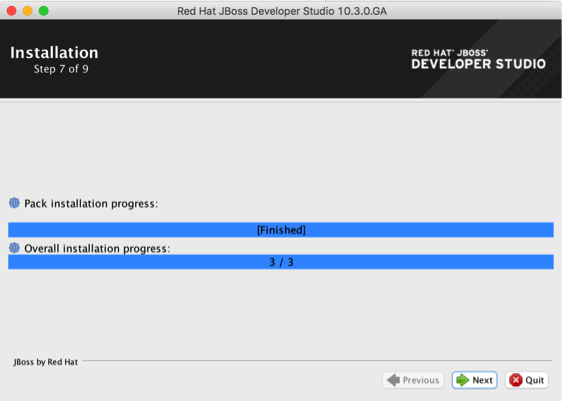Click the window title Red Hat JBoss Developer Studio
Image resolution: width=562 pixels, height=402 pixels.
[x=282, y=11]
